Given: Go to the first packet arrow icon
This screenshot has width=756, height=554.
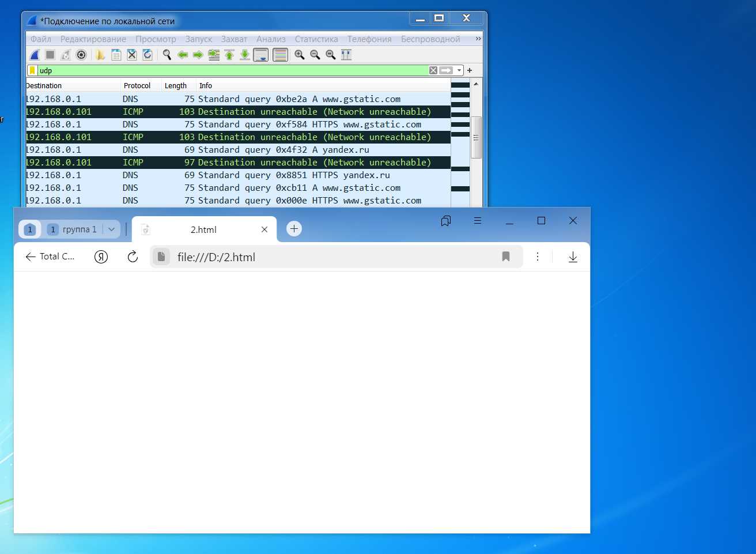Looking at the screenshot, I should point(229,55).
